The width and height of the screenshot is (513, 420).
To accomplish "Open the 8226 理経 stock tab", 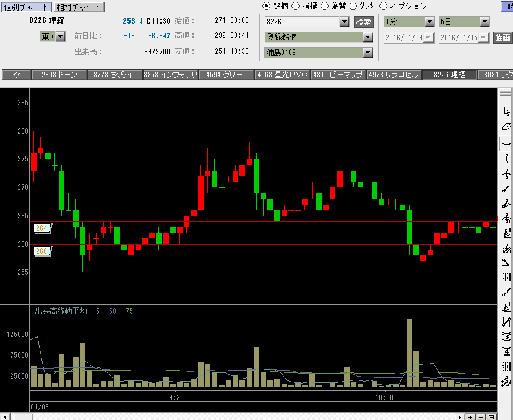I will pos(449,75).
